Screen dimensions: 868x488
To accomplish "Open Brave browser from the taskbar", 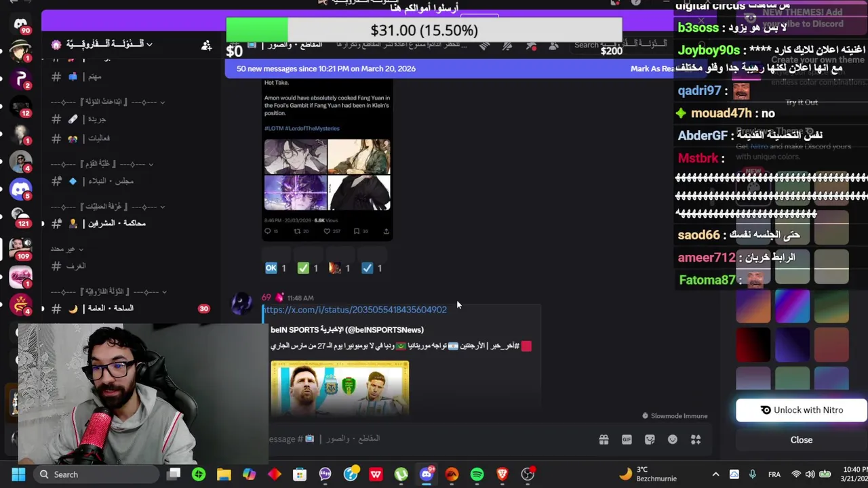I will (502, 474).
